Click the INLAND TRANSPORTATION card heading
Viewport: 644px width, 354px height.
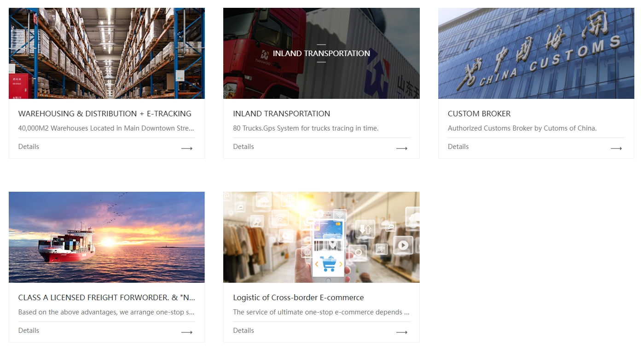(282, 114)
